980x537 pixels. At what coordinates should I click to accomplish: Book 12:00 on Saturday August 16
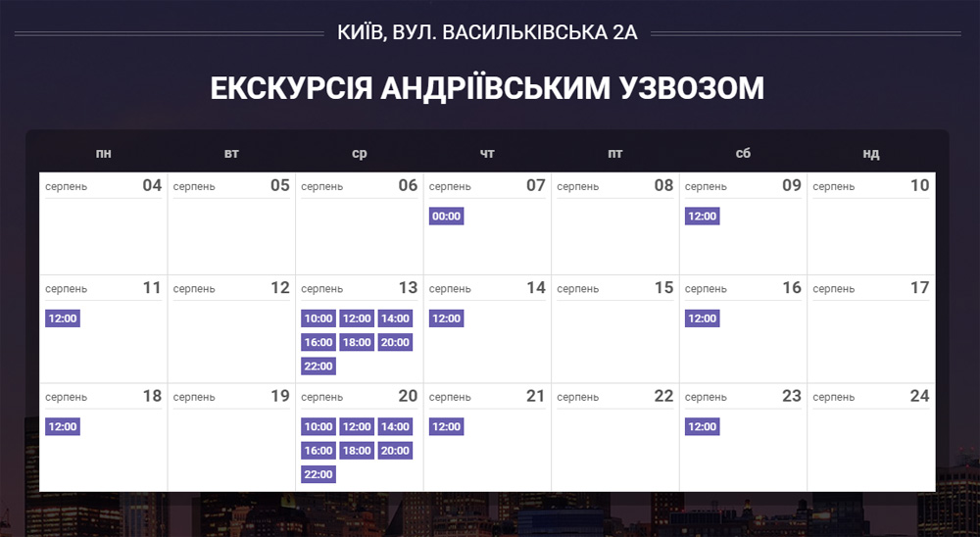[702, 318]
